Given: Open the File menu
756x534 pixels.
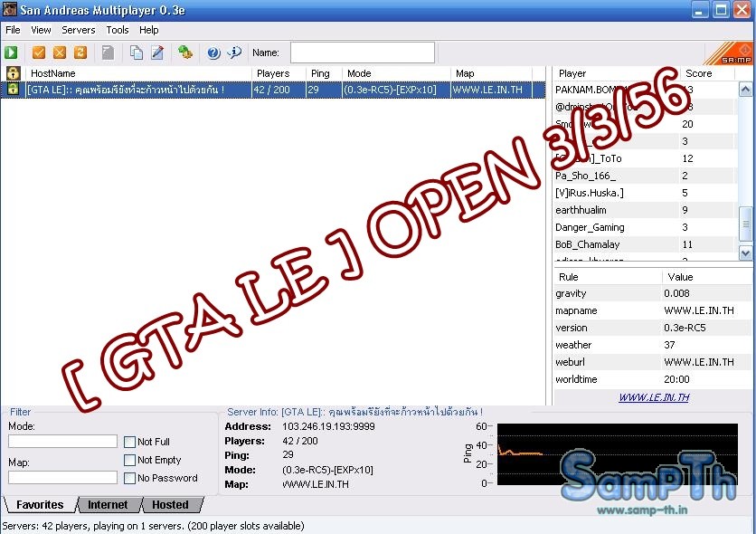Looking at the screenshot, I should (x=13, y=30).
